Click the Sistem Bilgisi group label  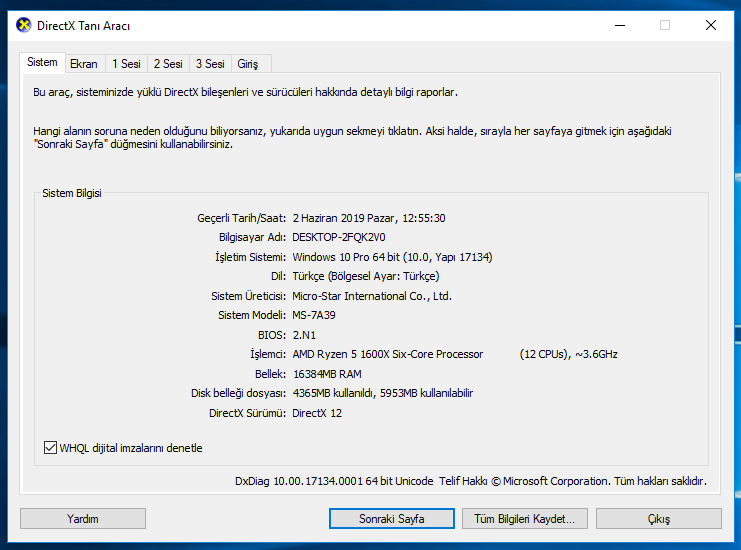pos(72,193)
